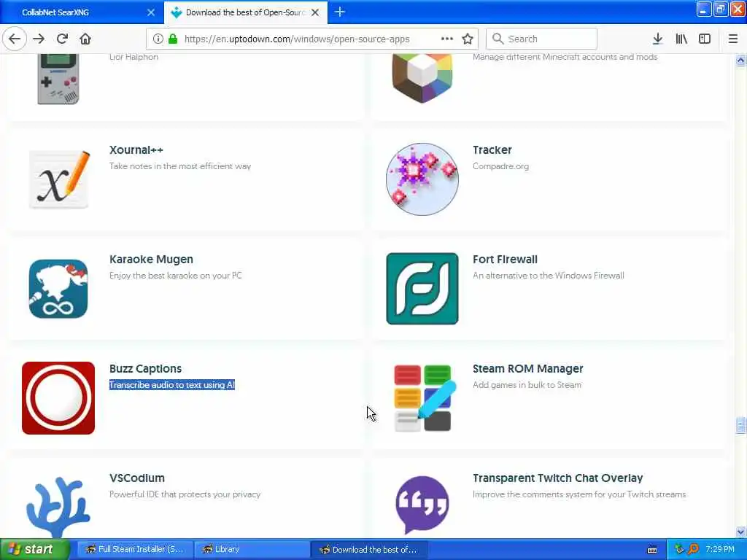The image size is (747, 560).
Task: Select Download the best of taskbar button
Action: [368, 550]
